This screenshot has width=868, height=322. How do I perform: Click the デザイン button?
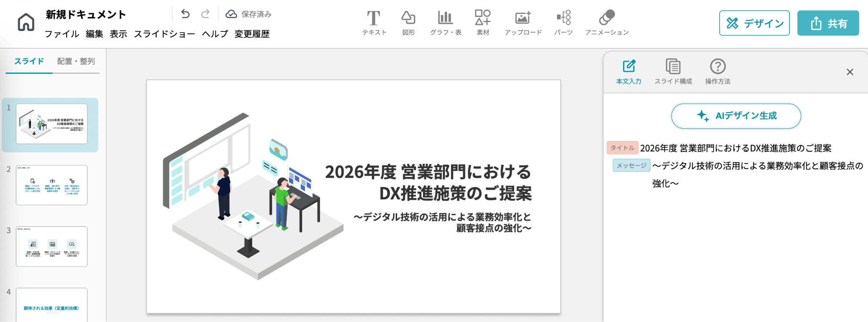click(x=754, y=23)
